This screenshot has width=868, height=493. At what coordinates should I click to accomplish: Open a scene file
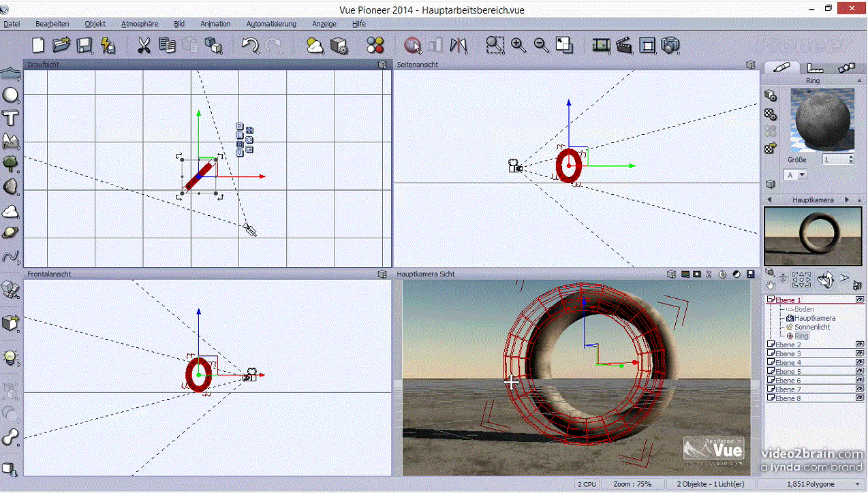[61, 45]
